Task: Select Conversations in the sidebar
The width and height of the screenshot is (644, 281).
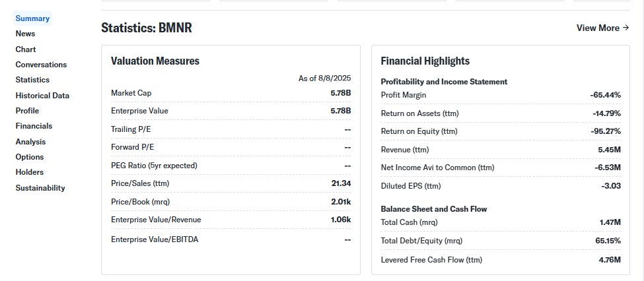Action: (x=41, y=65)
